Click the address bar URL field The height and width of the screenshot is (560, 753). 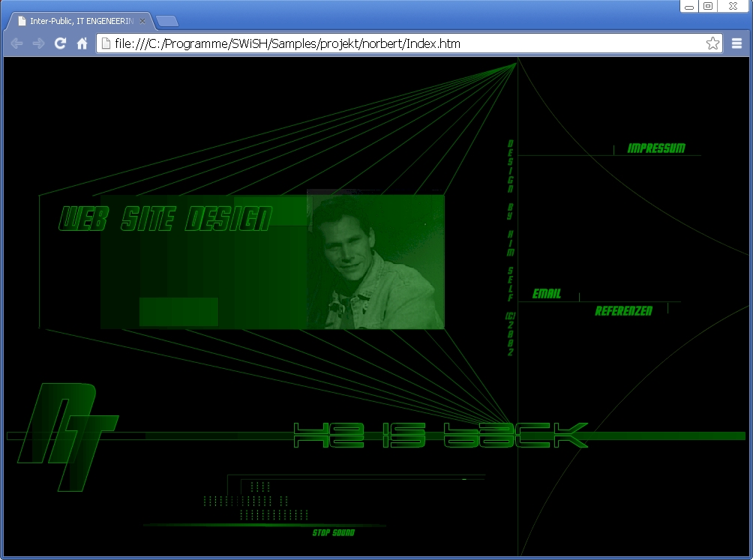pos(405,43)
